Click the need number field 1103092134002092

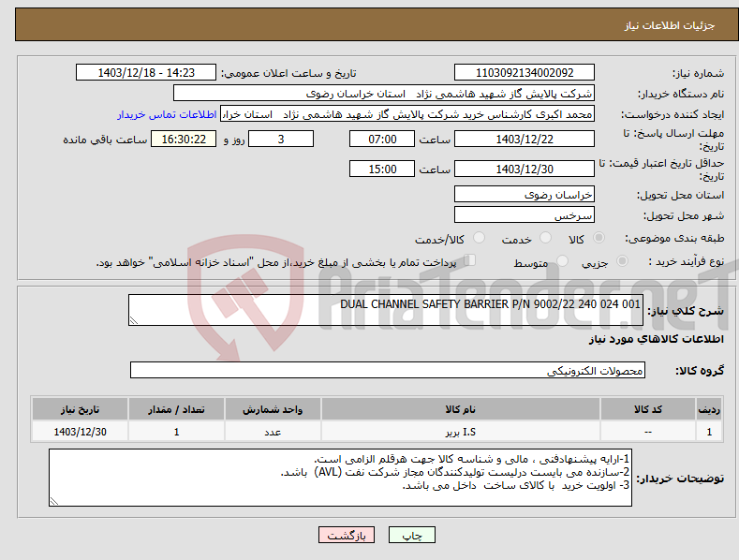click(x=525, y=73)
